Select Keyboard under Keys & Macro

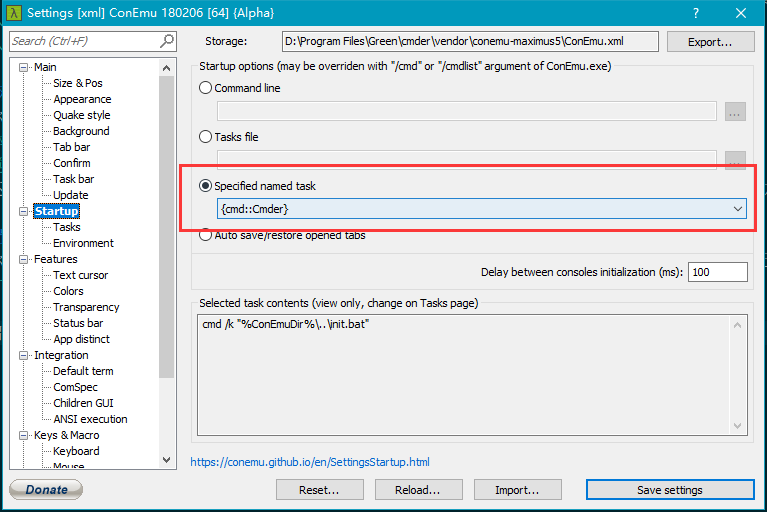coord(76,451)
